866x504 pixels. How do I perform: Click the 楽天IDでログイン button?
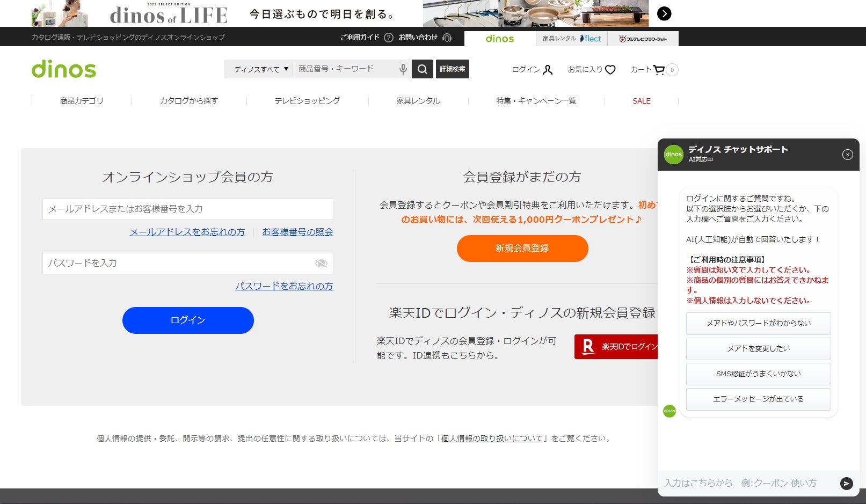click(616, 347)
